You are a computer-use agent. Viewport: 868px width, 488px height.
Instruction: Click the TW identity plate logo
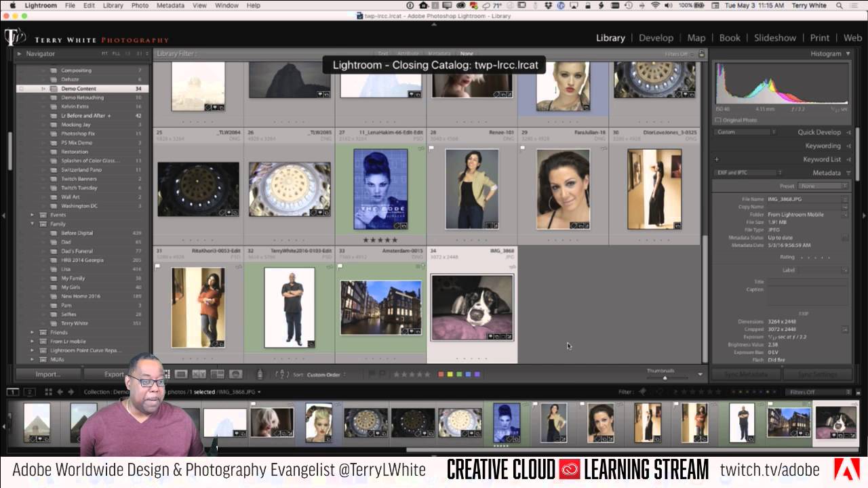coord(15,37)
